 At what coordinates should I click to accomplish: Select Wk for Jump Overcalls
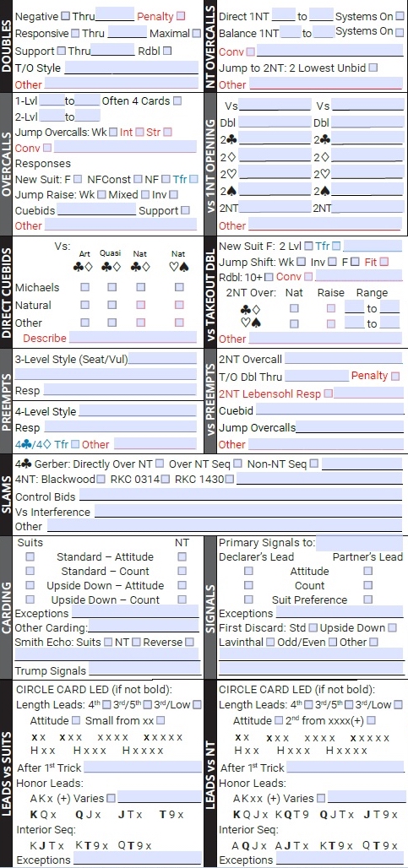[113, 132]
